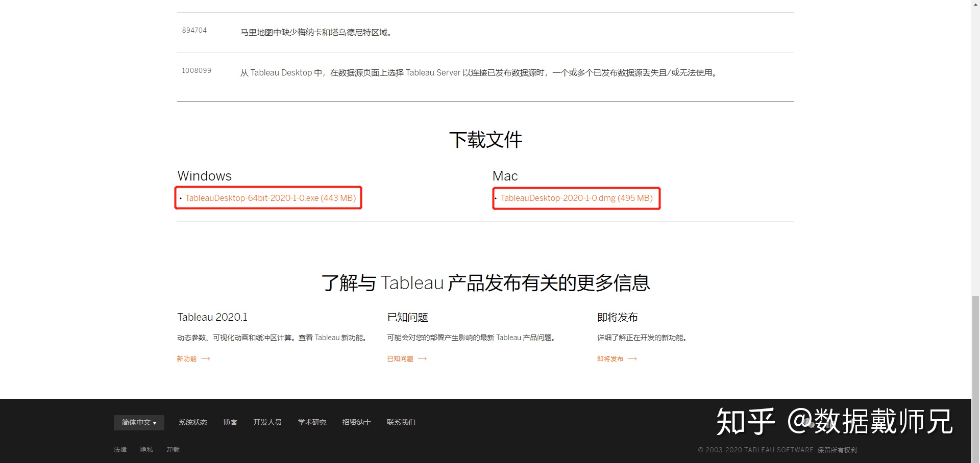
Task: Open 系统状态 in the footer
Action: coord(193,422)
